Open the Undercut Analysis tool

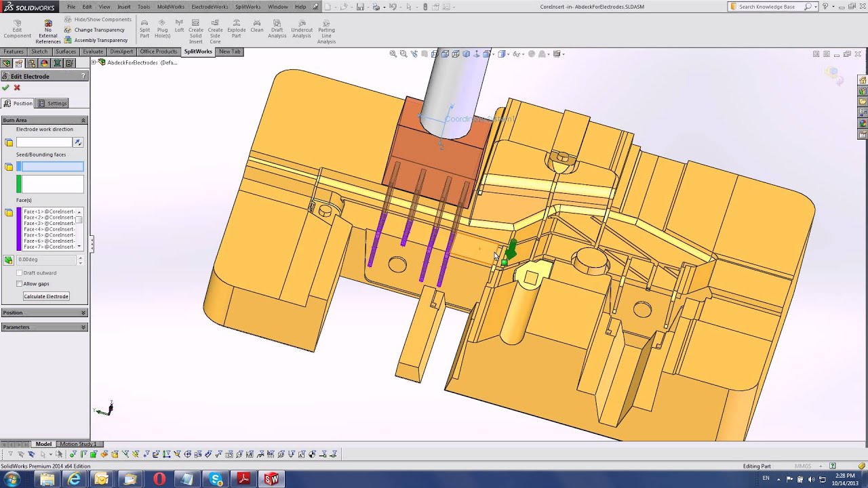(x=302, y=28)
